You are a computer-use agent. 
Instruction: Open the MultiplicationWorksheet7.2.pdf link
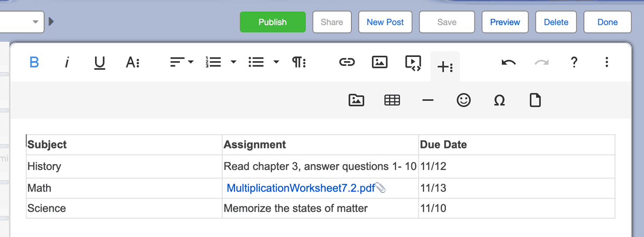coord(301,188)
